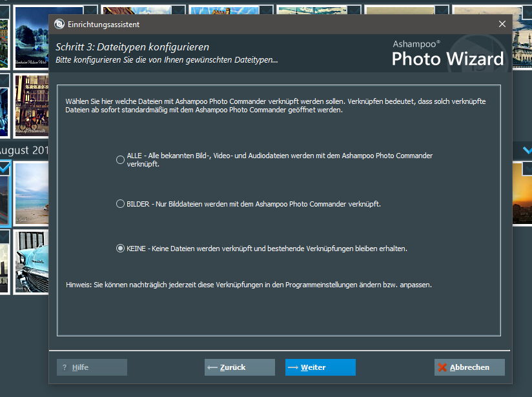532x397 pixels.
Task: Click the sunset photo thumbnail at right
Action: 522,192
